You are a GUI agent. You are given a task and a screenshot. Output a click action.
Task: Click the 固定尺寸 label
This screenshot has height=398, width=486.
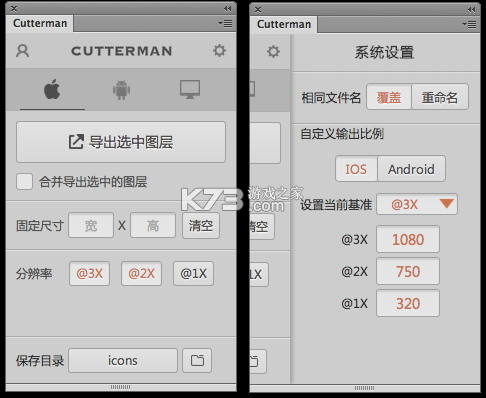tap(40, 226)
